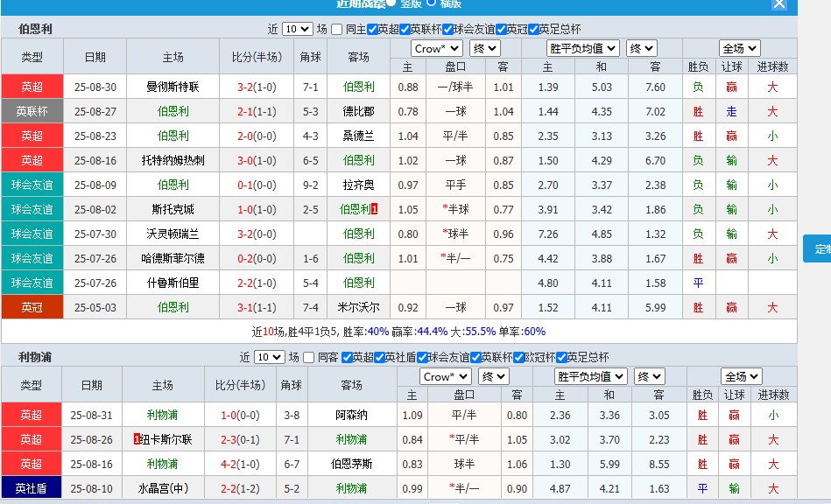Screen dimensions: 831x504
Task: Close the recent results panel with the X
Action: 778,4
